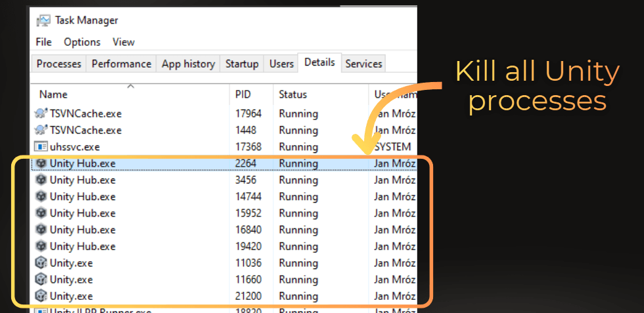
Task: Click icon of TSVNCache.exe PID 17964
Action: click(x=41, y=114)
